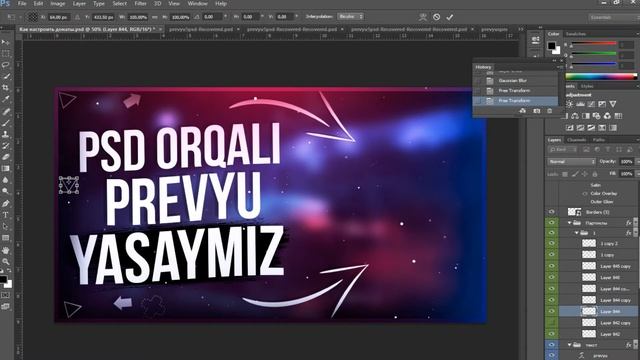Click the color spectrum ramp

coord(601,76)
